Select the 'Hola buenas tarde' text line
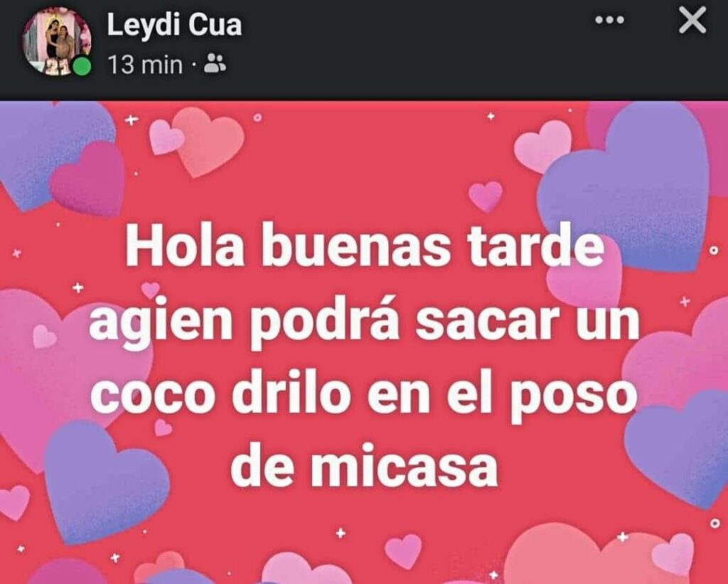 [x=365, y=248]
